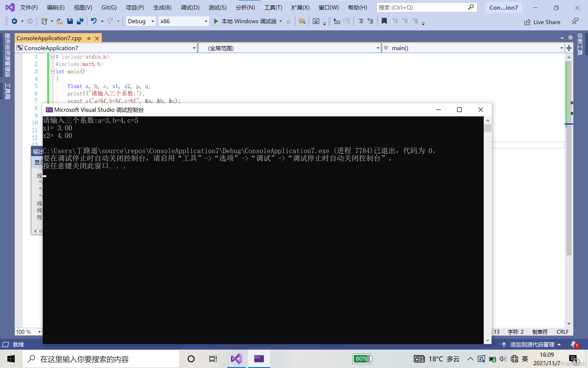Click the uncomment selected lines icon
588x368 pixels.
(x=370, y=21)
